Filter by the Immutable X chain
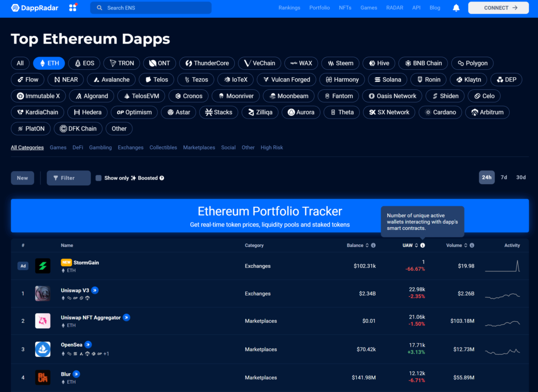 pos(38,96)
